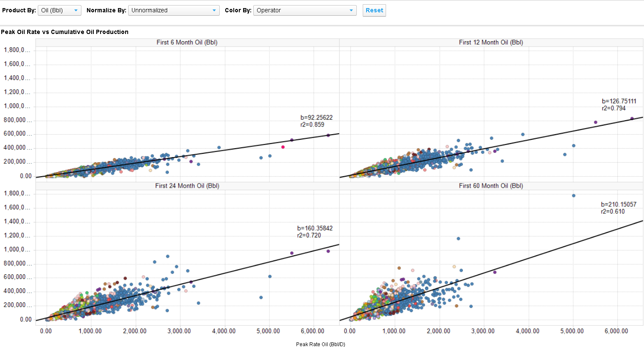Select the First 6 Month Oil panel header
644x347 pixels.
[x=187, y=42]
